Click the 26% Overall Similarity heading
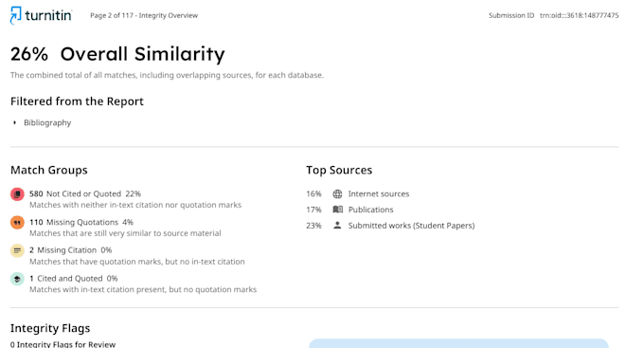The width and height of the screenshot is (644, 348). (117, 54)
